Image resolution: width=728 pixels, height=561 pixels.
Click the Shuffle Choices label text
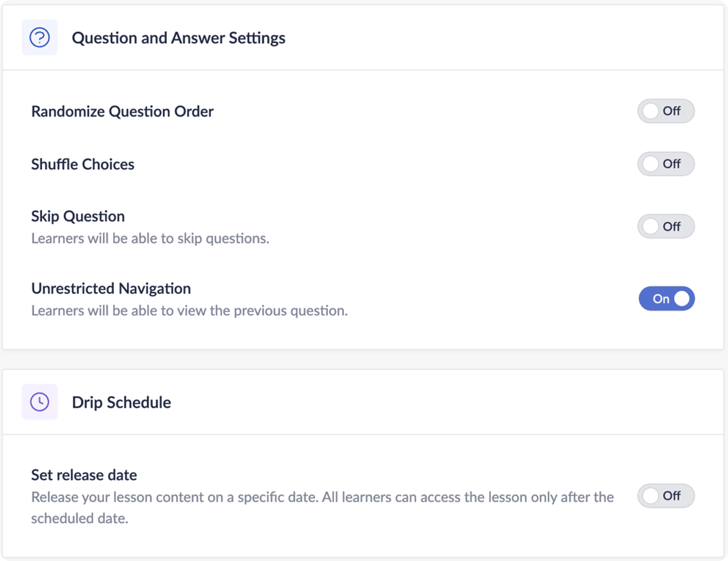point(82,164)
